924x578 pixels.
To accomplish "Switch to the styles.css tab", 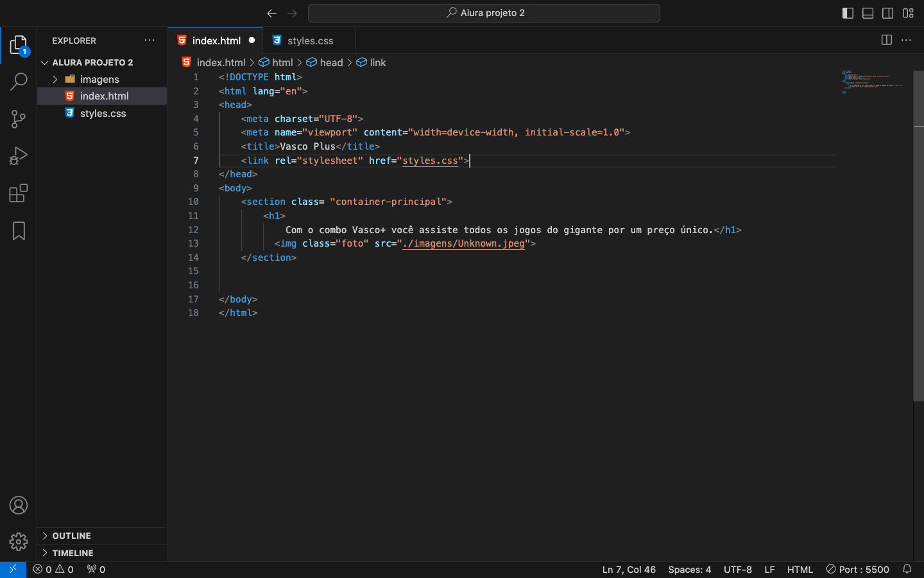I will pos(310,40).
